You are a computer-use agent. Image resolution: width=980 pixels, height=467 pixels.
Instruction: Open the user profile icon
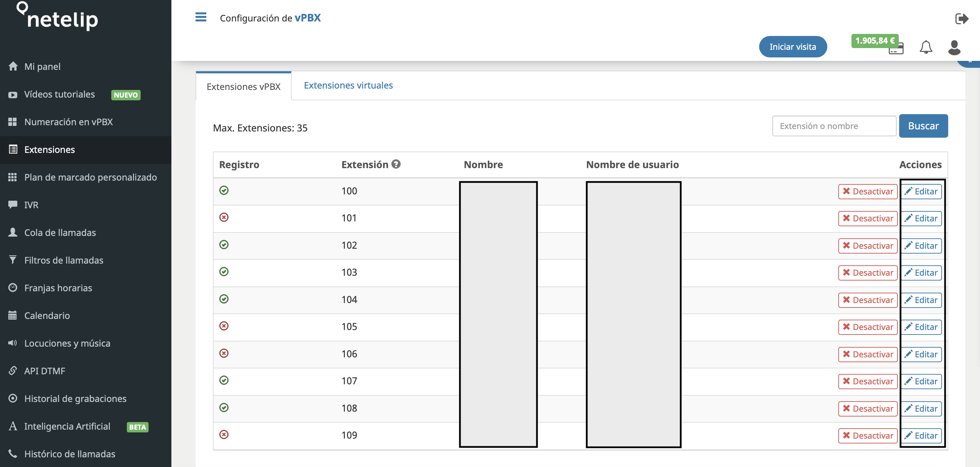pos(954,47)
